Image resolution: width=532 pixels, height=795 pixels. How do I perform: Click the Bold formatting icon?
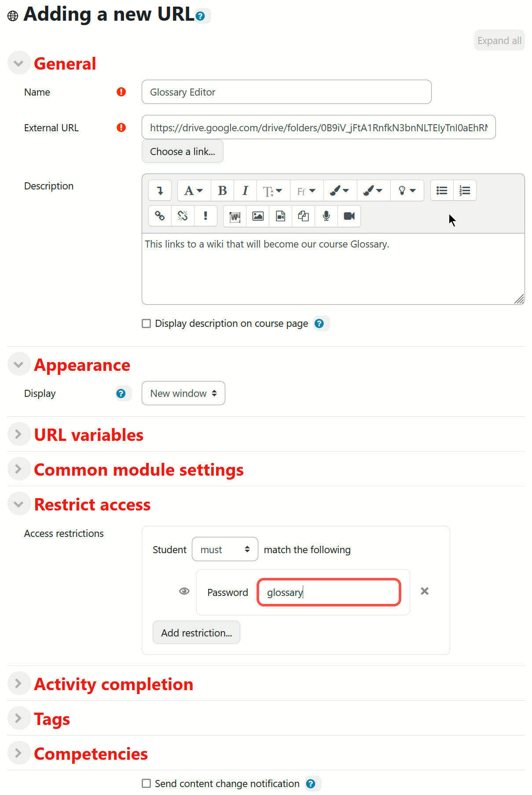coord(222,191)
